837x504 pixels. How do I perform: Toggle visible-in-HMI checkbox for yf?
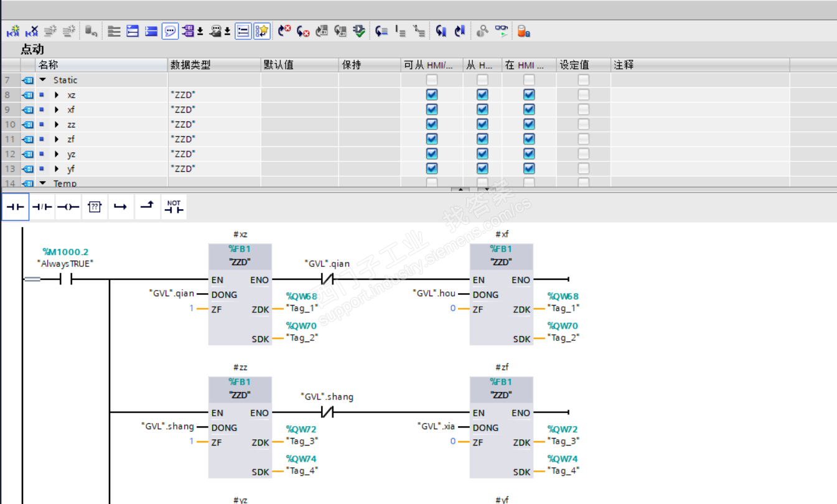[x=529, y=169]
